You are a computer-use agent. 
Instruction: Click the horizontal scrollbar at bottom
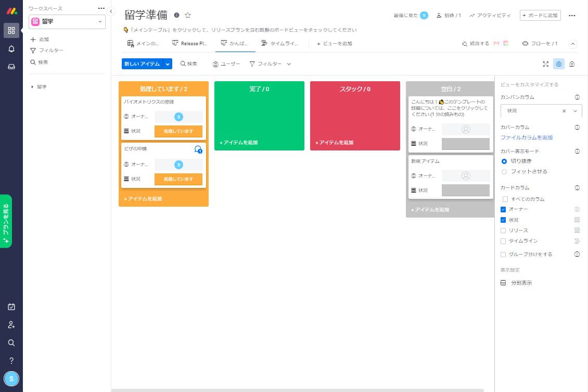(297, 390)
